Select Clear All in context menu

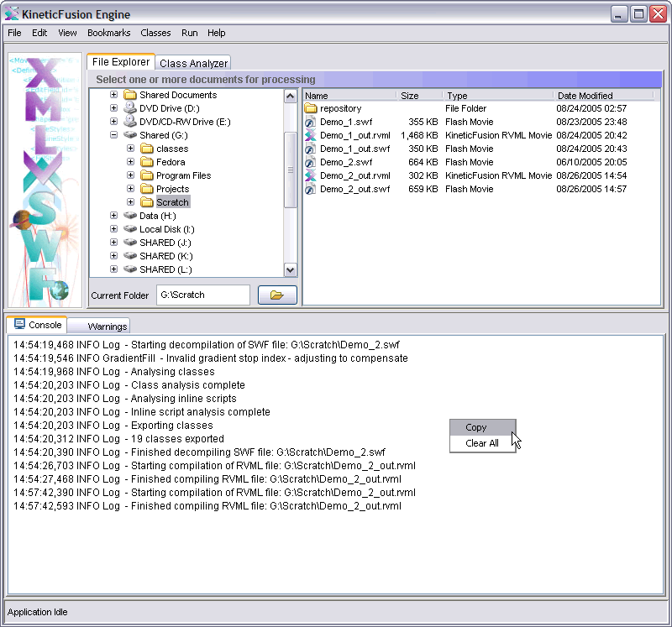[x=482, y=443]
